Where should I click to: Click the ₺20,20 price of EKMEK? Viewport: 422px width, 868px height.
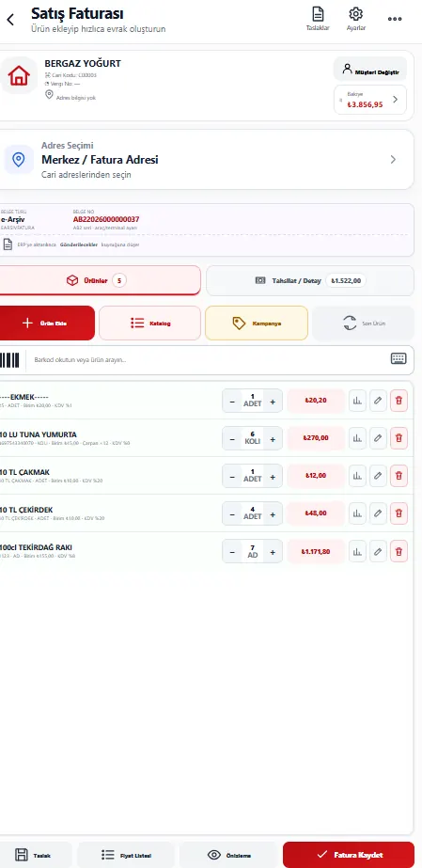[316, 401]
